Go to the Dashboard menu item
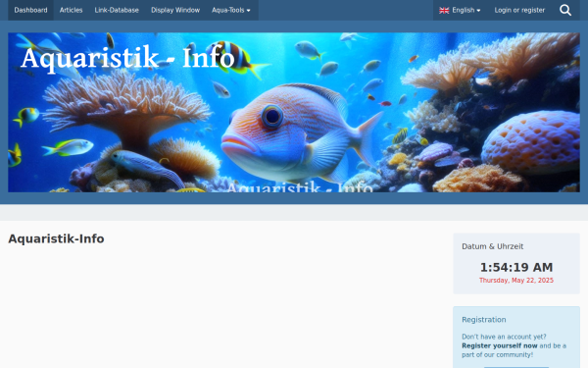The image size is (588, 368). (30, 10)
